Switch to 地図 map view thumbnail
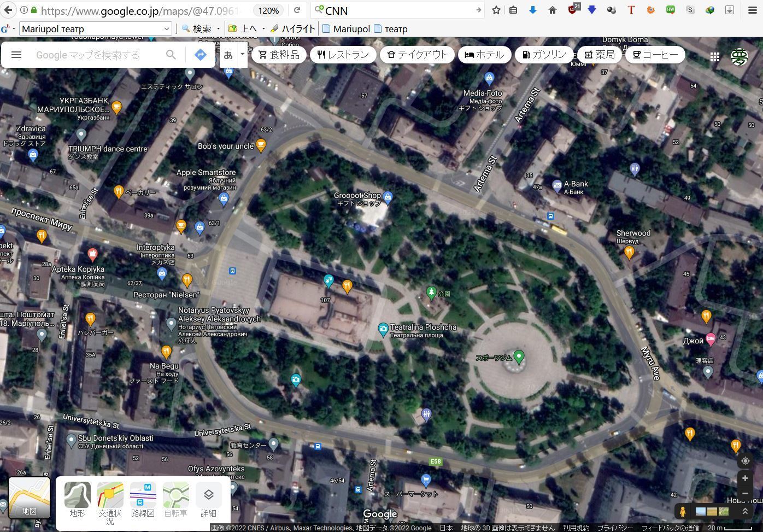The height and width of the screenshot is (532, 763). [x=29, y=498]
